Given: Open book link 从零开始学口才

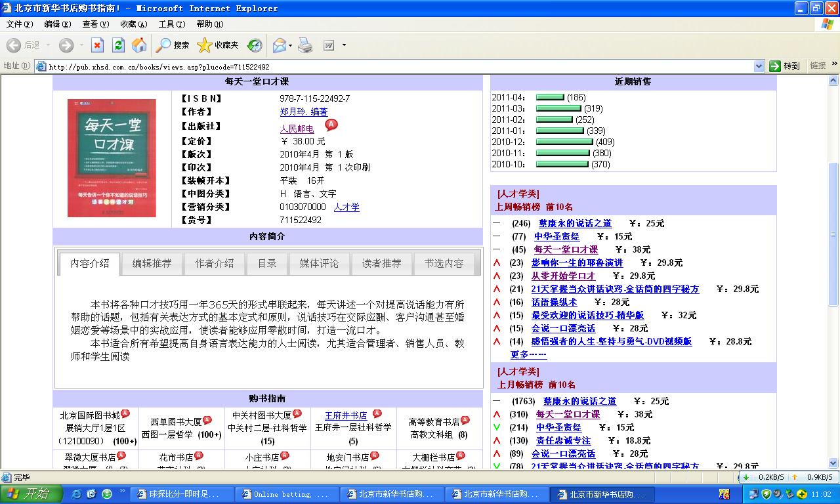Looking at the screenshot, I should point(563,276).
